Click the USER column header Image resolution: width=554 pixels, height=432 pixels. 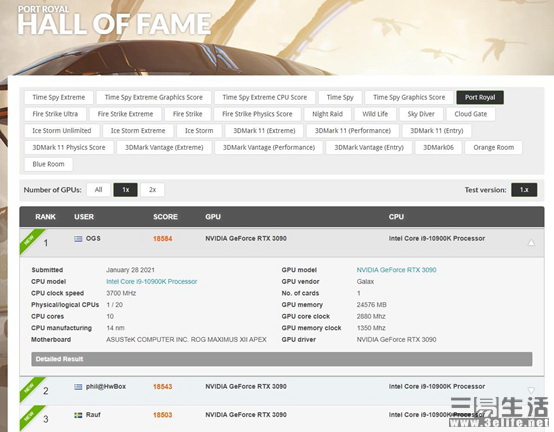[84, 217]
